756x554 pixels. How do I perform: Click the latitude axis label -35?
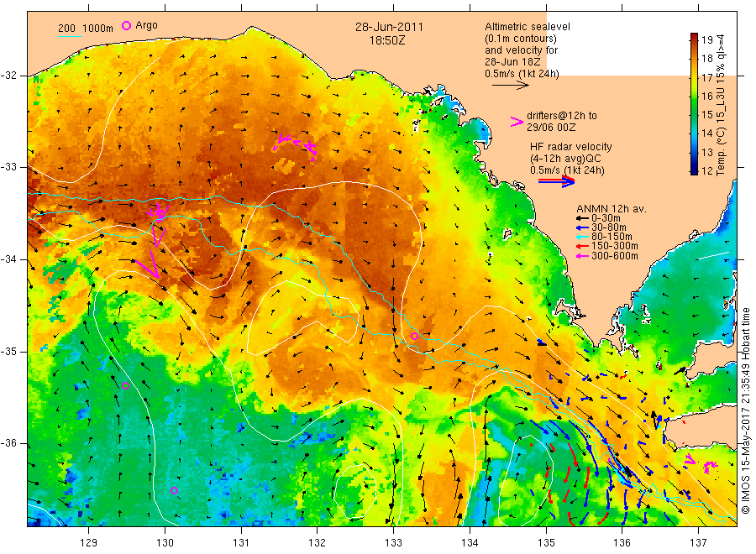click(x=9, y=352)
